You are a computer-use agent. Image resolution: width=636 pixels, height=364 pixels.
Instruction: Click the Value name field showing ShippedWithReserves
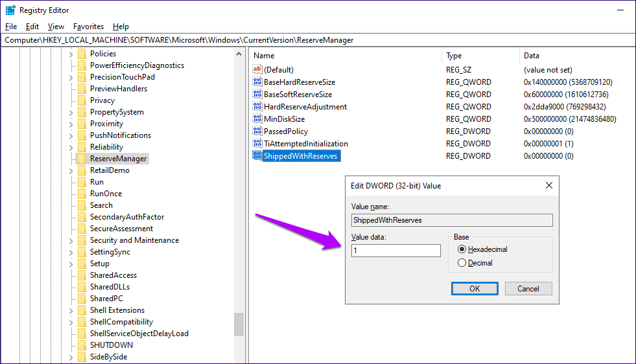452,220
